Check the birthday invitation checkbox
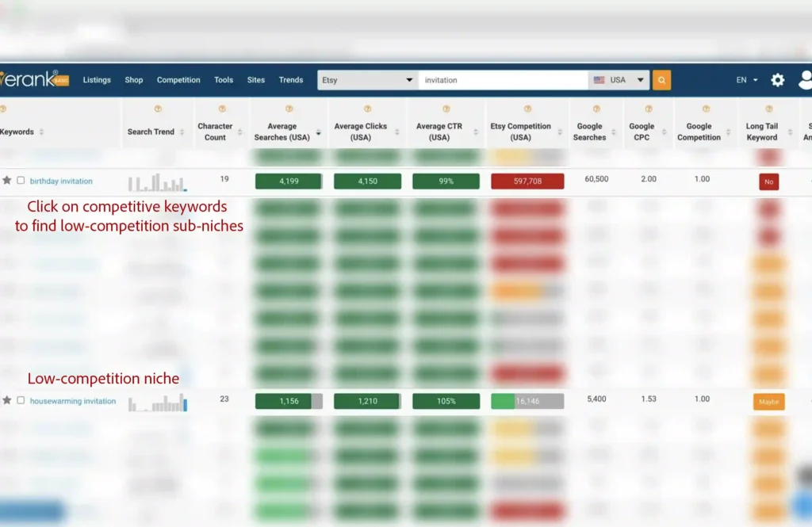 (x=21, y=181)
